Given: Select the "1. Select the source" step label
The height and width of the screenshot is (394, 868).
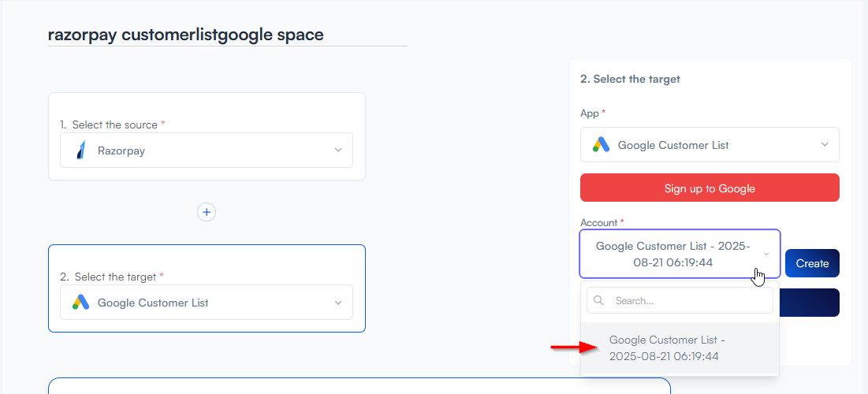Looking at the screenshot, I should tap(113, 125).
